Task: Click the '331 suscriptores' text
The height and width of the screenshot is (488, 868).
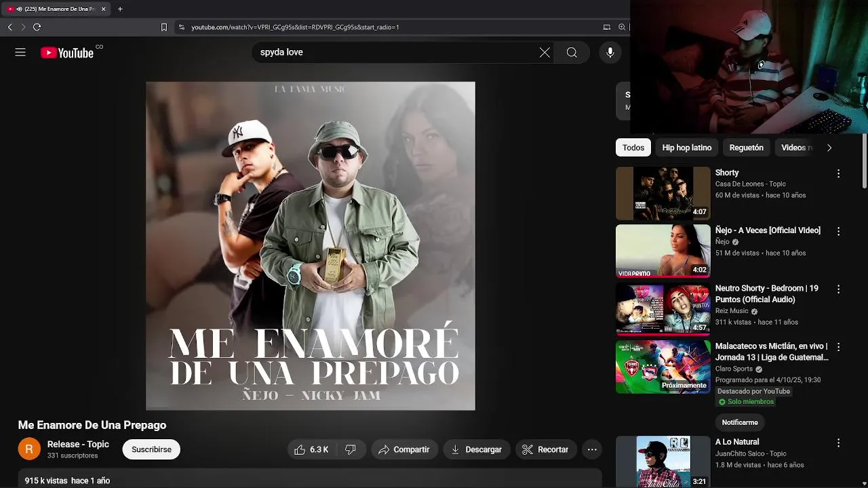Action: coord(73,456)
